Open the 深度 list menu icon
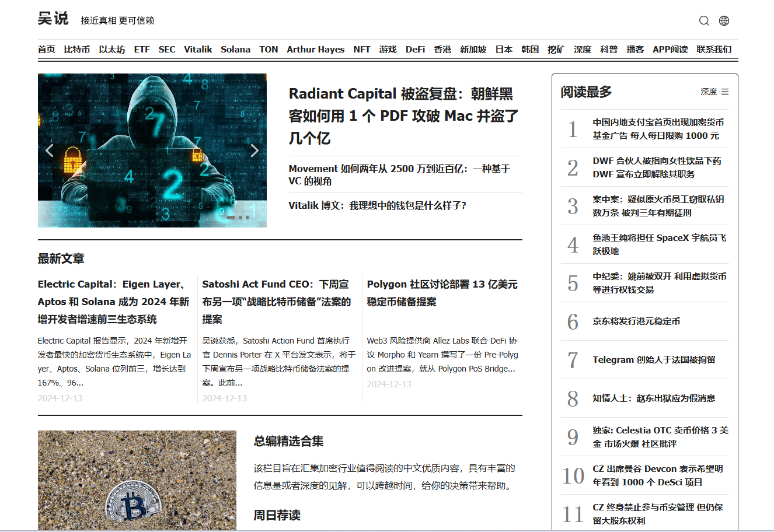Screen dimensions: 774x532 click(x=725, y=92)
